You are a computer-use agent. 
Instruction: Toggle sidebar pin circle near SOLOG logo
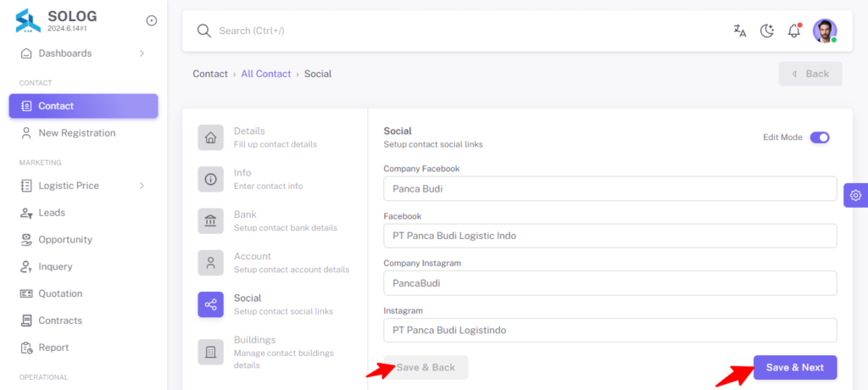(151, 20)
